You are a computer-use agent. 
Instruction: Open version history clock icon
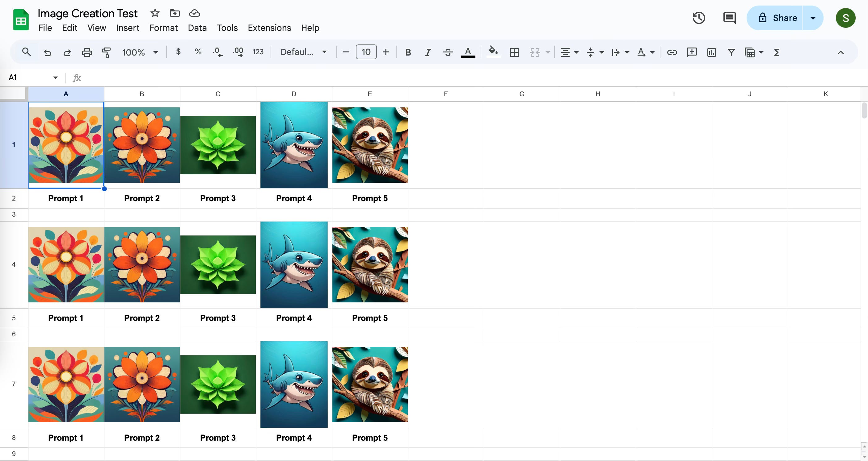tap(698, 18)
